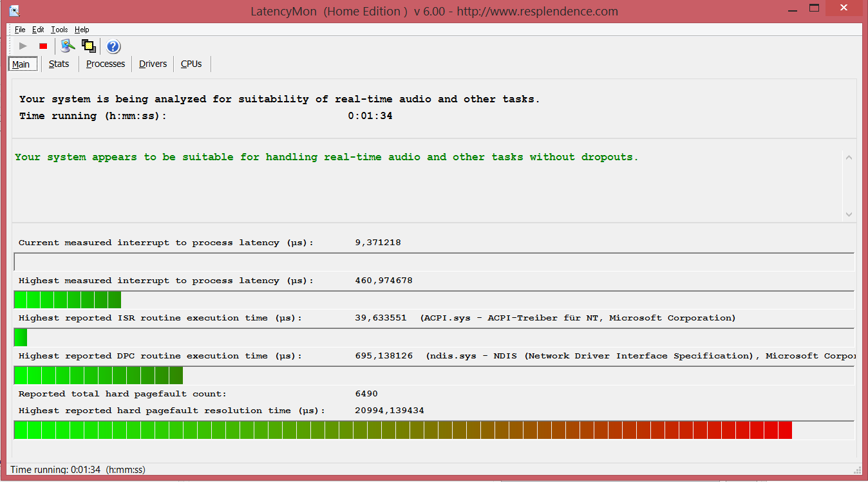
Task: Click the window resize grip in status bar
Action: (x=857, y=470)
